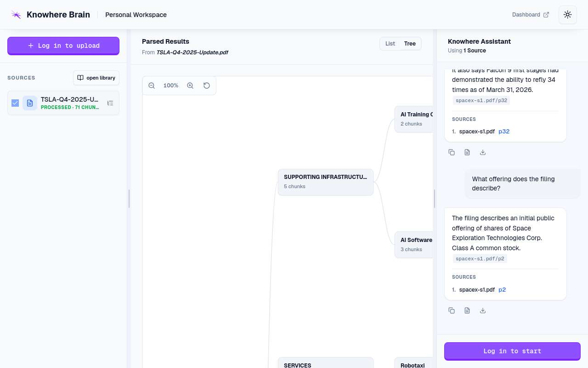The height and width of the screenshot is (368, 588).
Task: Select the TSLA-Q4-2025-U... source name
Action: pyautogui.click(x=70, y=99)
